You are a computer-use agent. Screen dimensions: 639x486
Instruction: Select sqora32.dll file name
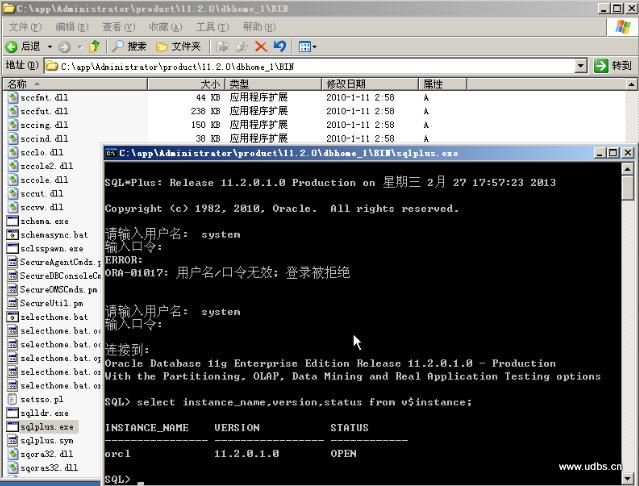pos(47,454)
